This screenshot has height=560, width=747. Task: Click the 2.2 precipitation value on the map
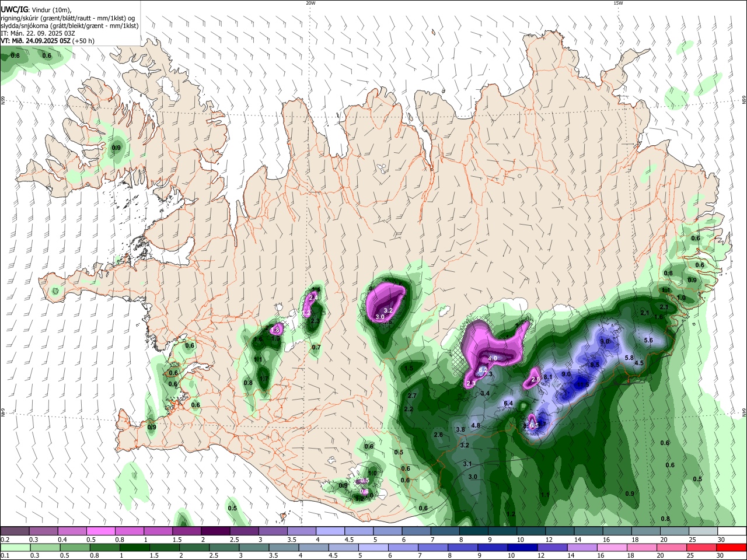click(409, 409)
